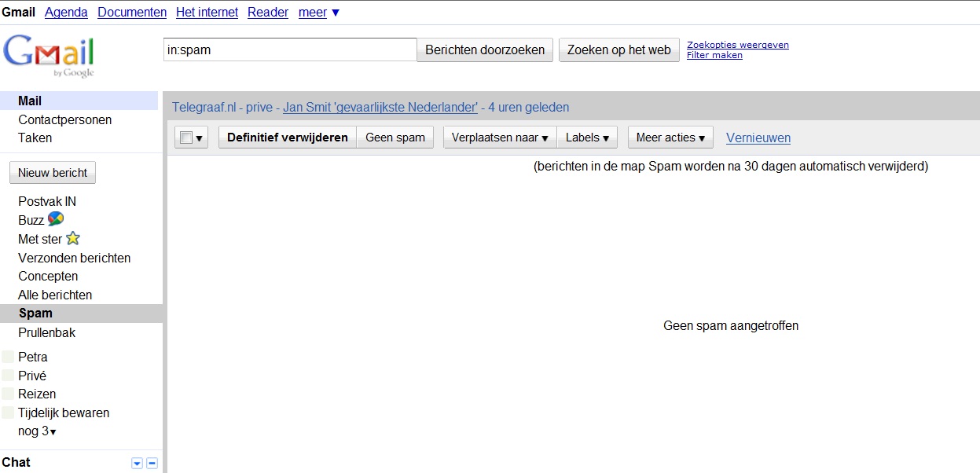Open Prullenbak folder
The image size is (980, 473).
click(47, 332)
